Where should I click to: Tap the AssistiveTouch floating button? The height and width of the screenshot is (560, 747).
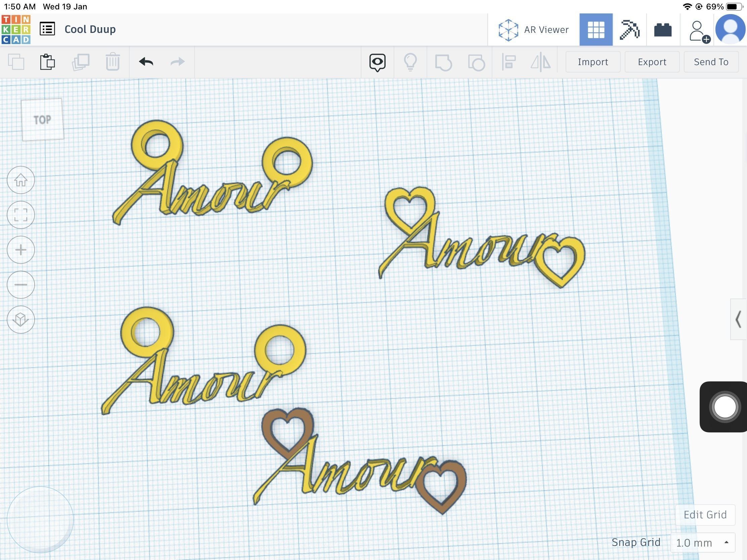(x=724, y=407)
